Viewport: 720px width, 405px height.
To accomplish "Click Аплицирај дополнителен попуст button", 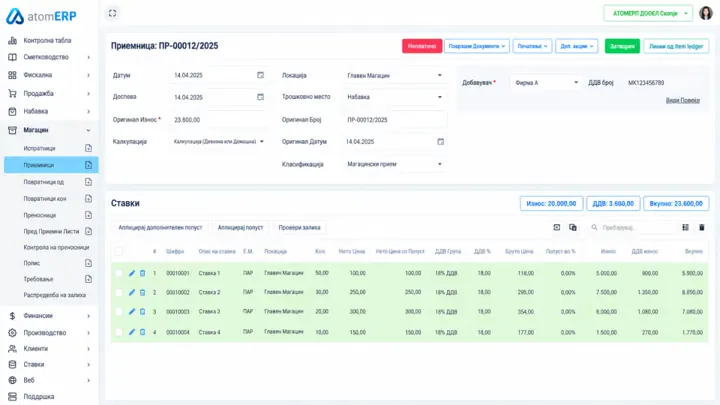I will point(160,227).
